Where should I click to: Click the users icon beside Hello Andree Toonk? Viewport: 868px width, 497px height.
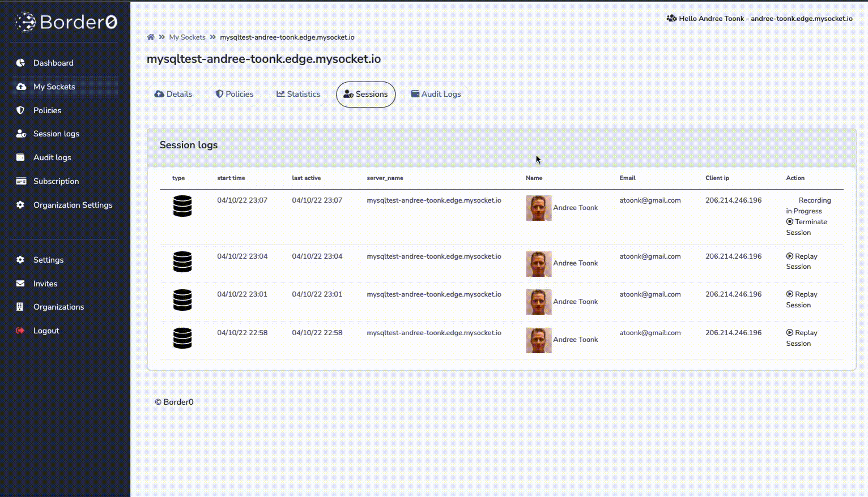click(x=671, y=18)
